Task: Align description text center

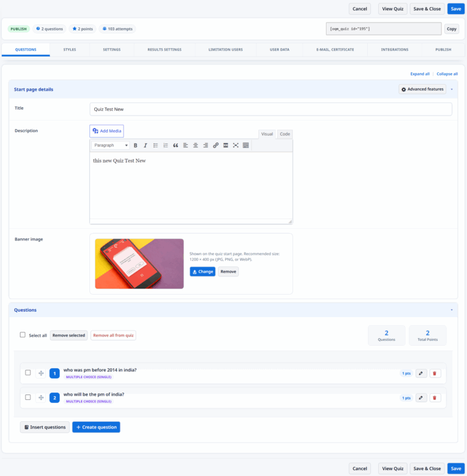Action: 196,145
